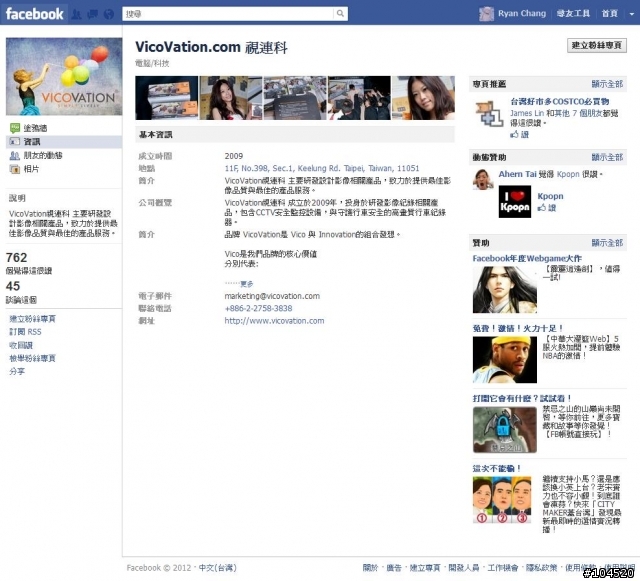640x581 pixels.
Task: Open Ryan Chang profile avatar
Action: (x=486, y=13)
